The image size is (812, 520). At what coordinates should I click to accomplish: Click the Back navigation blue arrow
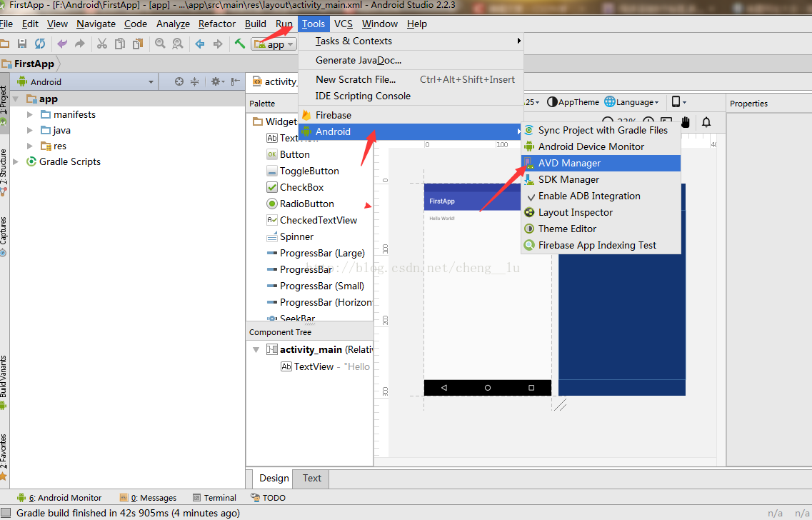(200, 44)
